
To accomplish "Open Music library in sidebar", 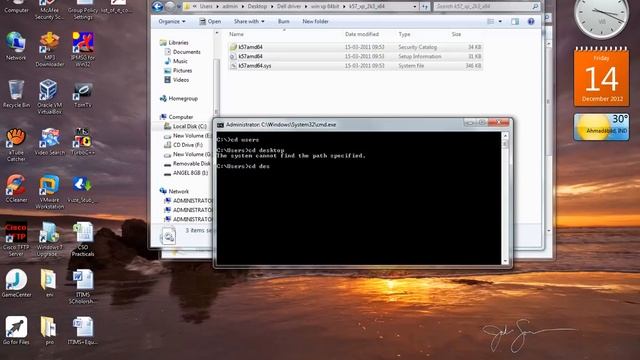I will pyautogui.click(x=180, y=61).
